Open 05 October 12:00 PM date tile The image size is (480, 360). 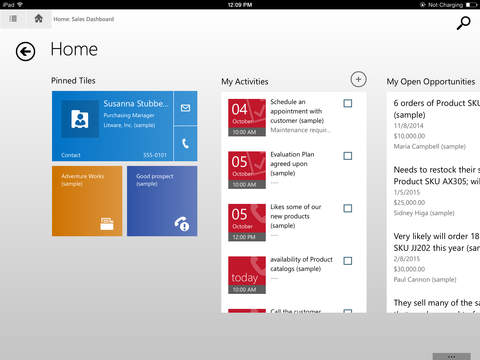point(247,222)
